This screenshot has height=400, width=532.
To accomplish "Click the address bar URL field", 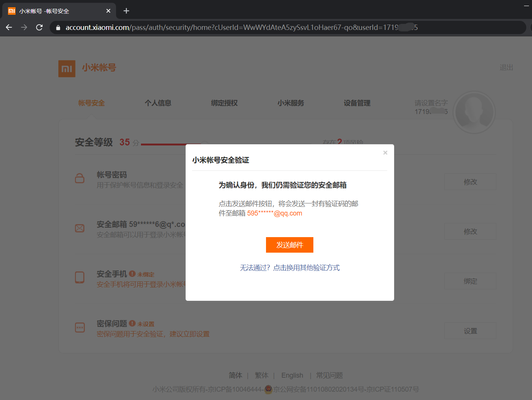I will tap(288, 27).
